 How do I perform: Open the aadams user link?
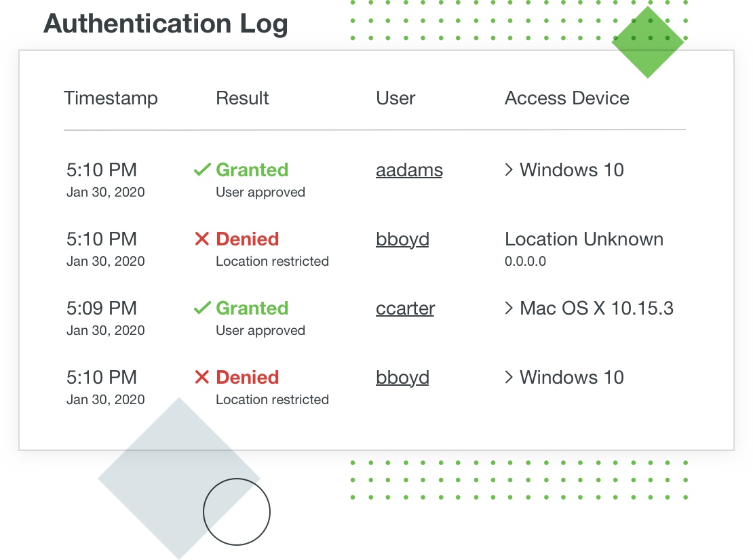click(409, 170)
